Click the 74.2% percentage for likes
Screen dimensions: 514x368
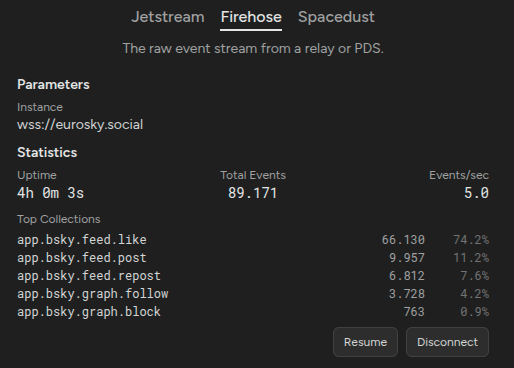coord(471,240)
